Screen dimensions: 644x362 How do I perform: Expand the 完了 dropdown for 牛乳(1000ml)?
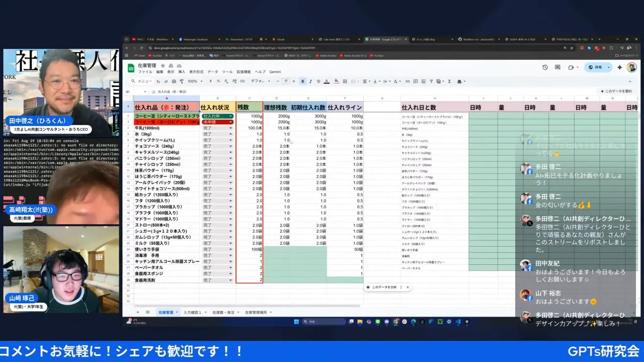click(229, 128)
